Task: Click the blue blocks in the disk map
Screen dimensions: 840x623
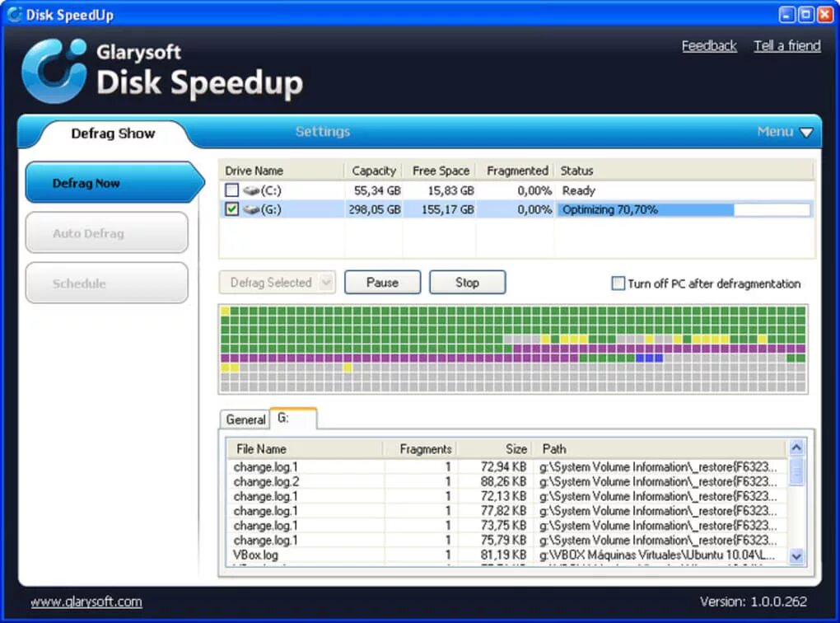Action: (x=649, y=358)
